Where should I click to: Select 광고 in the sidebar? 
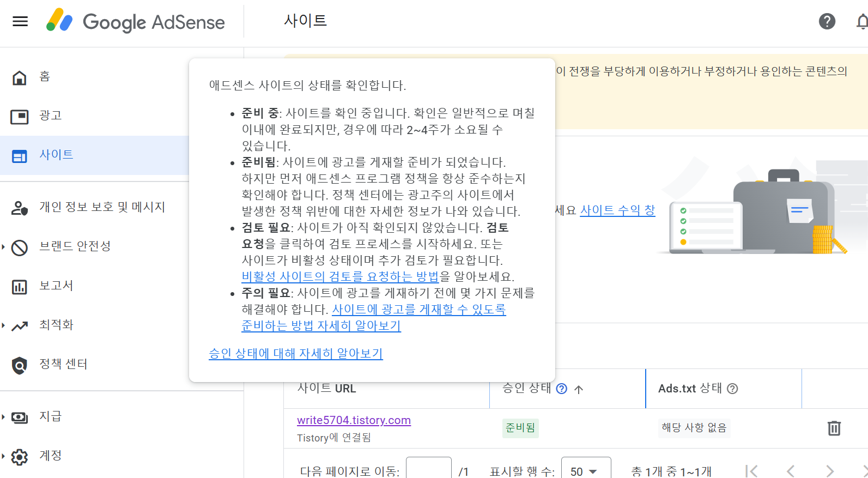pyautogui.click(x=51, y=116)
